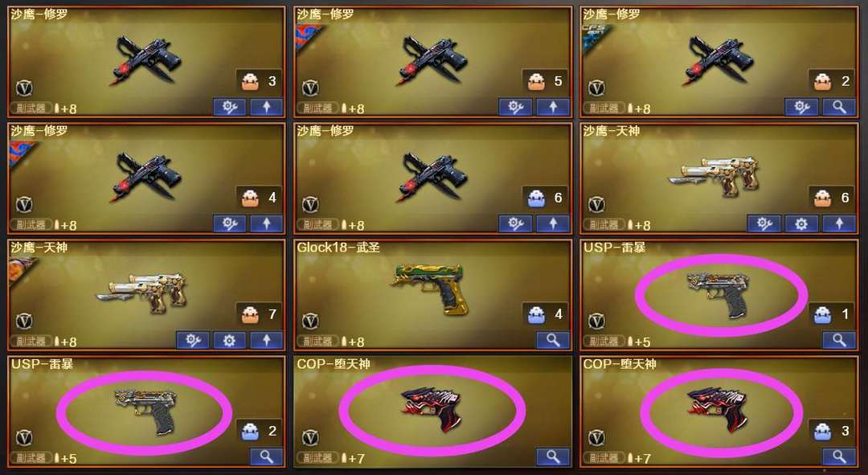Click the magnifier icon on 沙鹰-修罗 card with bag 2
This screenshot has width=868, height=475.
click(x=839, y=107)
